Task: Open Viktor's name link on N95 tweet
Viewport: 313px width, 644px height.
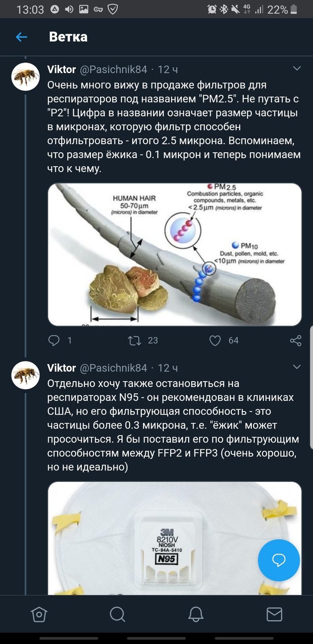Action: [x=61, y=368]
